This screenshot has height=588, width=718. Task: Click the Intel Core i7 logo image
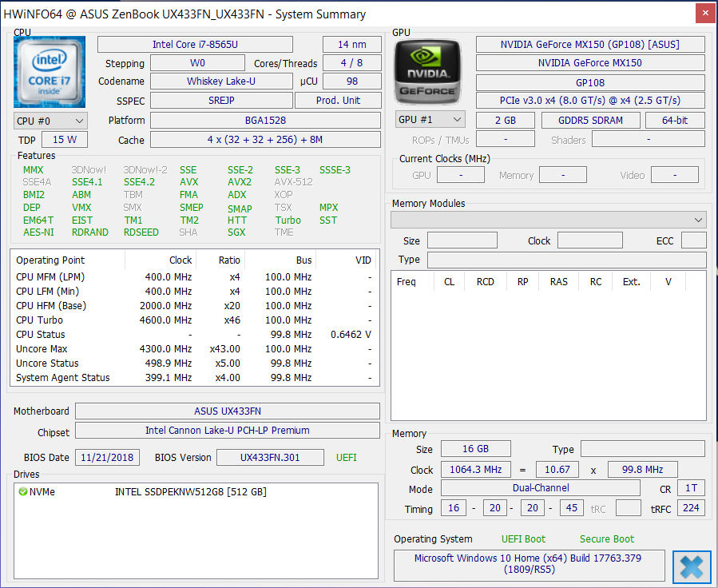[x=50, y=72]
